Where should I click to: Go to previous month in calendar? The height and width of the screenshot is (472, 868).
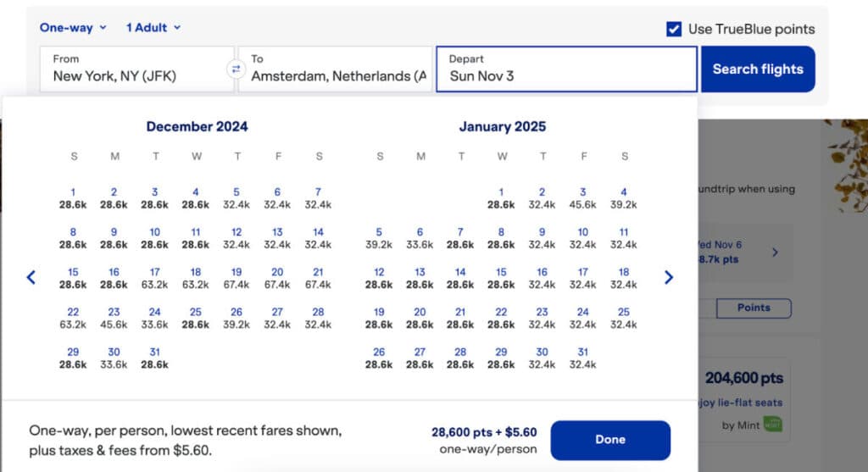[31, 277]
